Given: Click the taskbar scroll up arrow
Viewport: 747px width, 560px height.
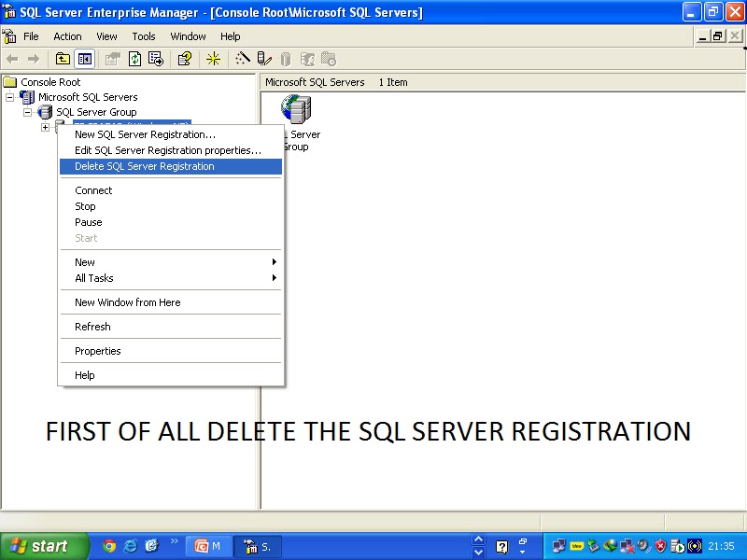Looking at the screenshot, I should (478, 539).
